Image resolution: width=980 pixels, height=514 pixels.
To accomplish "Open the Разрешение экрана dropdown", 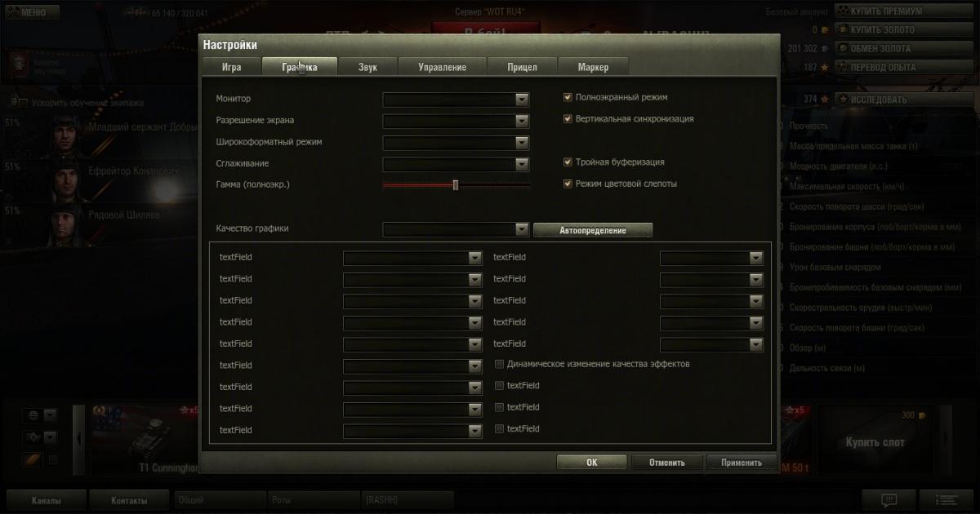I will point(457,121).
